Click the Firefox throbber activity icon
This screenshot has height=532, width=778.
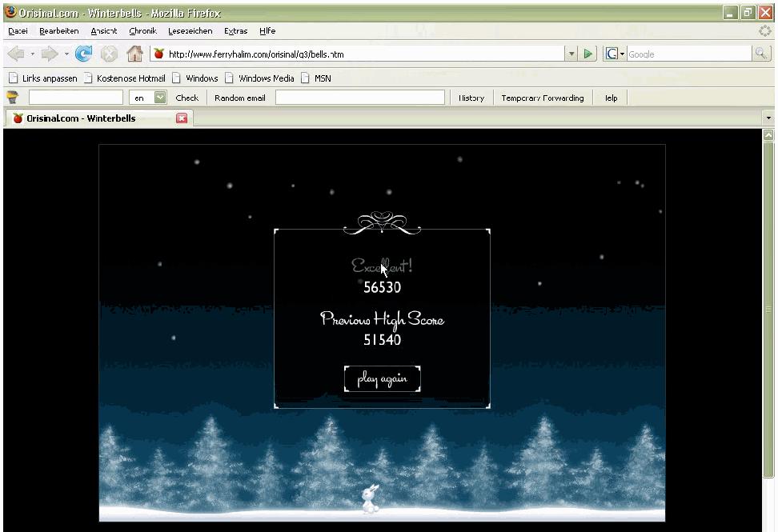[765, 30]
